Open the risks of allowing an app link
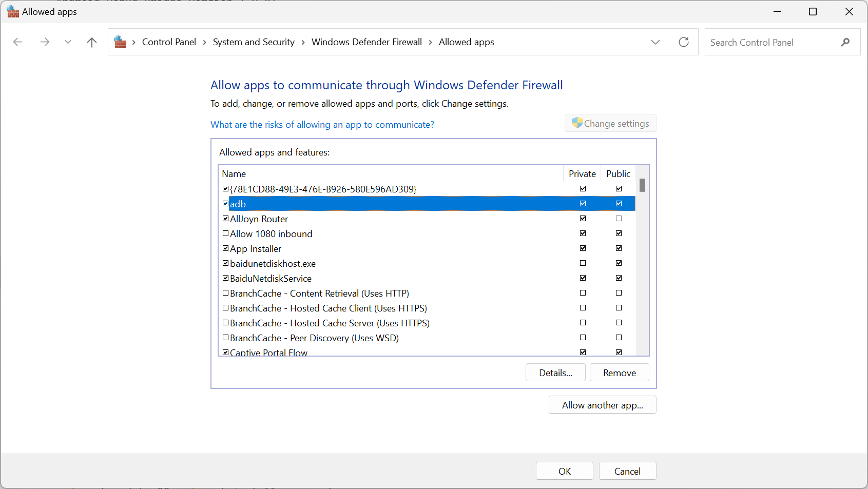 click(x=322, y=125)
